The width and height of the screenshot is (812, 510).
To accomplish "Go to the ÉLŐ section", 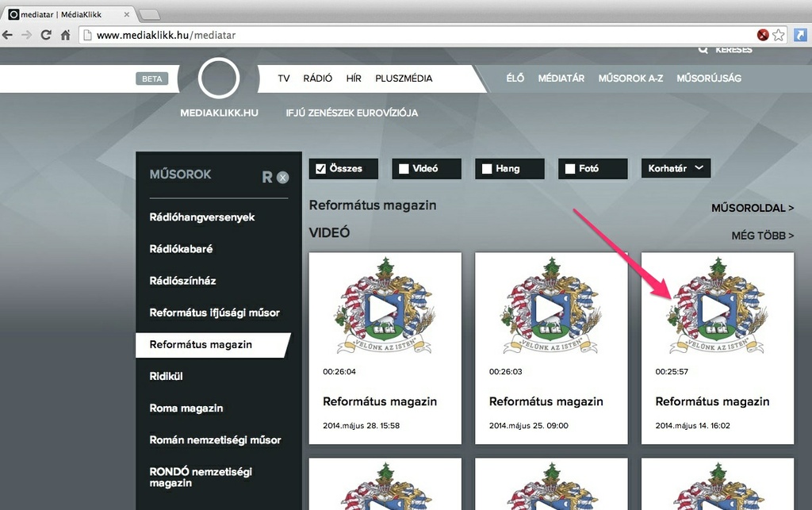I will [x=515, y=79].
